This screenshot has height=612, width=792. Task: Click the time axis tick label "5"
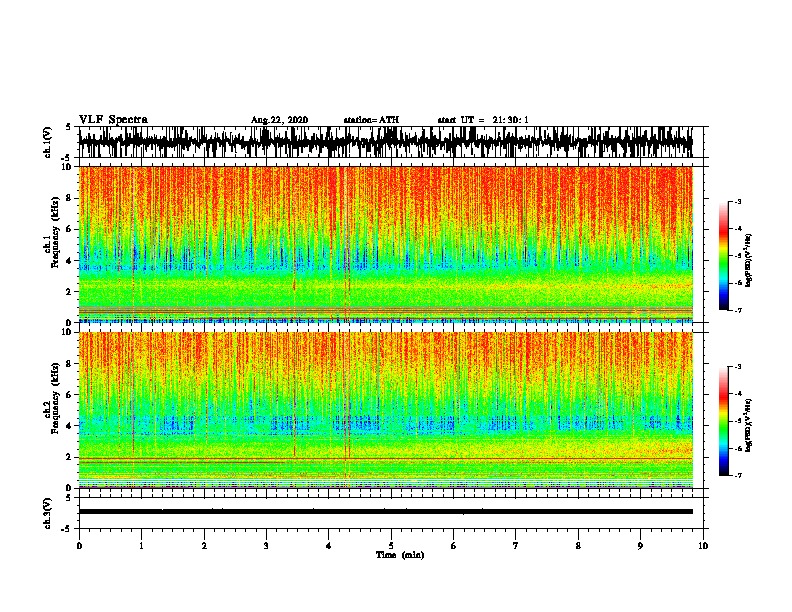click(391, 546)
